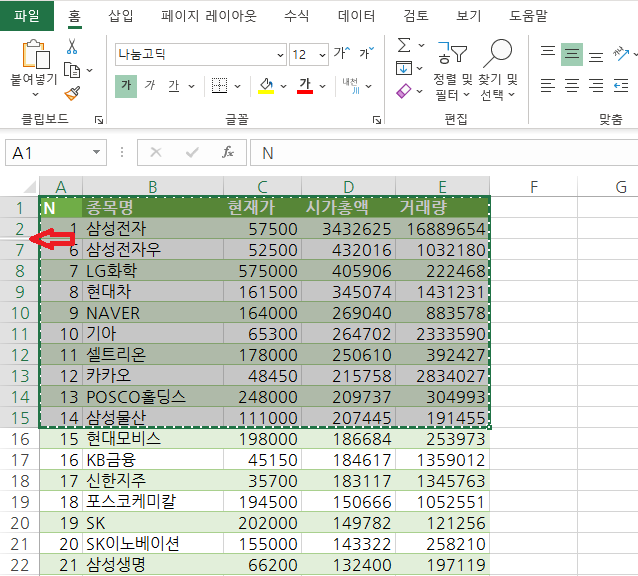This screenshot has width=638, height=576.
Task: Toggle middle vertical alignment
Action: pyautogui.click(x=572, y=54)
